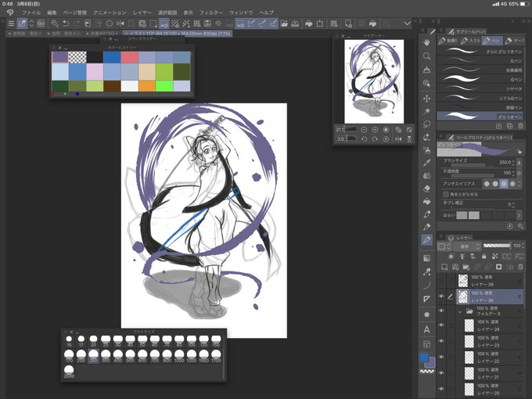Hide layer 22 with eye icon
This screenshot has width=532, height=399.
441,358
